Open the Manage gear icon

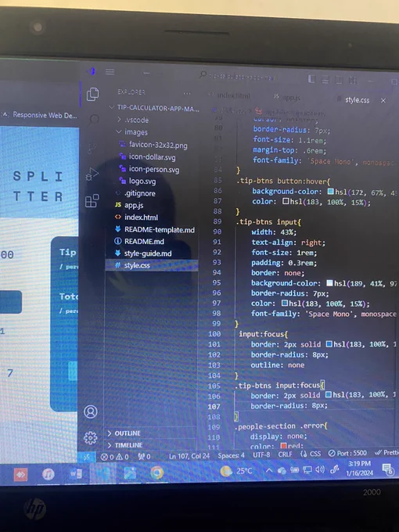tap(91, 437)
